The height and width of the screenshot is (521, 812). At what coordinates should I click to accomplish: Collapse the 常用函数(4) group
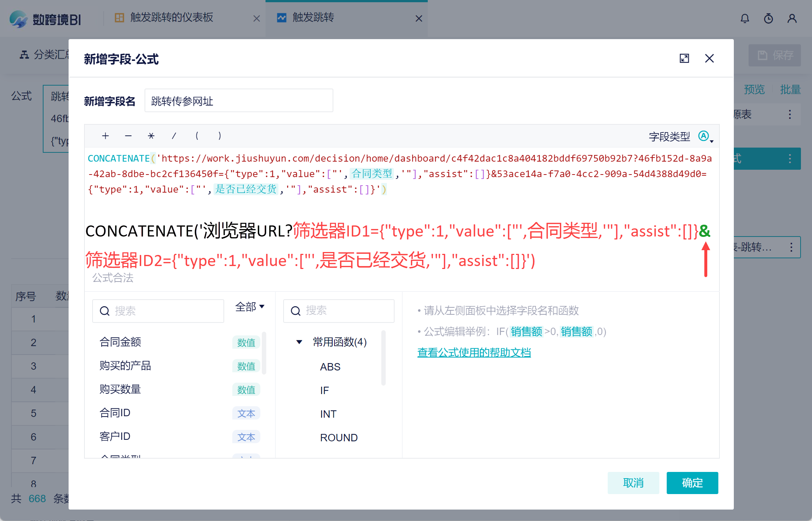299,342
